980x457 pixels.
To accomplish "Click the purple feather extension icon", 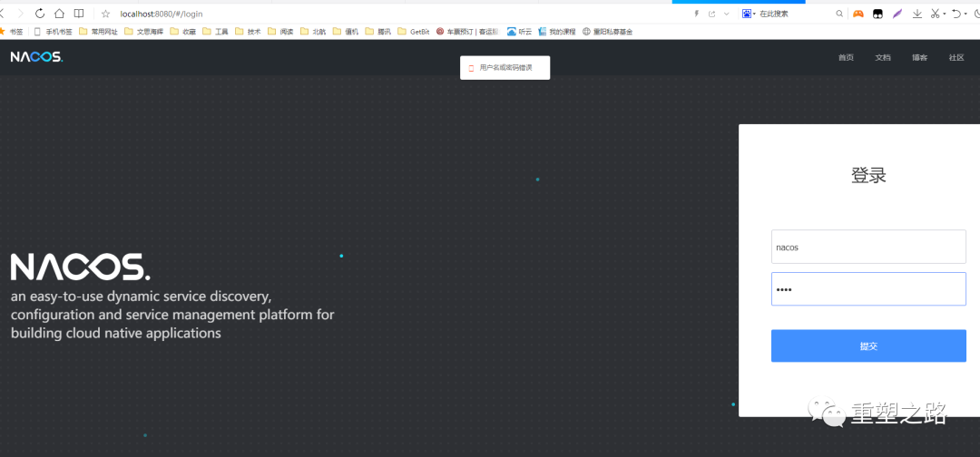I will (x=897, y=13).
